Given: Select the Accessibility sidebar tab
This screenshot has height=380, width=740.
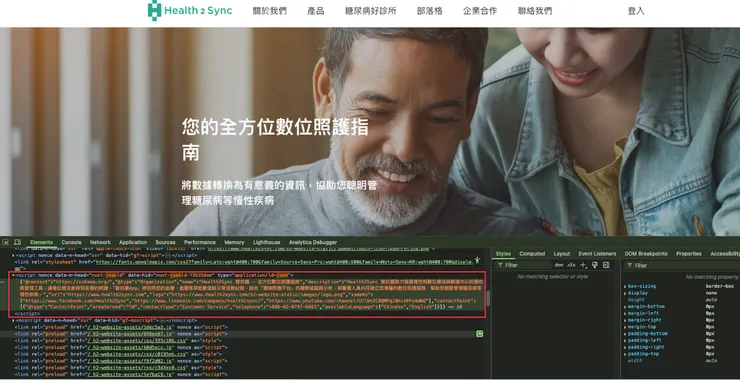Looking at the screenshot, I should tap(725, 253).
